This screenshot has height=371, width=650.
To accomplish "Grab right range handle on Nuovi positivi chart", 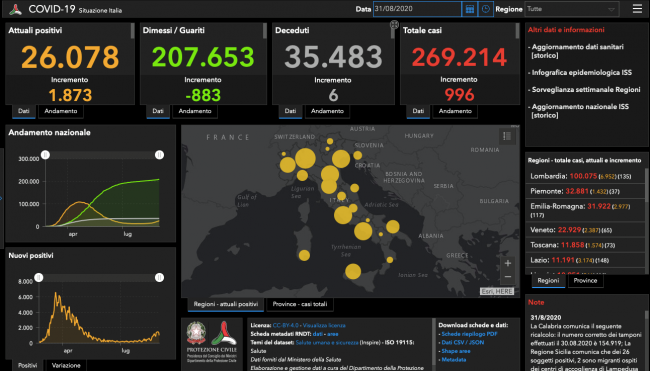I will pos(159,278).
